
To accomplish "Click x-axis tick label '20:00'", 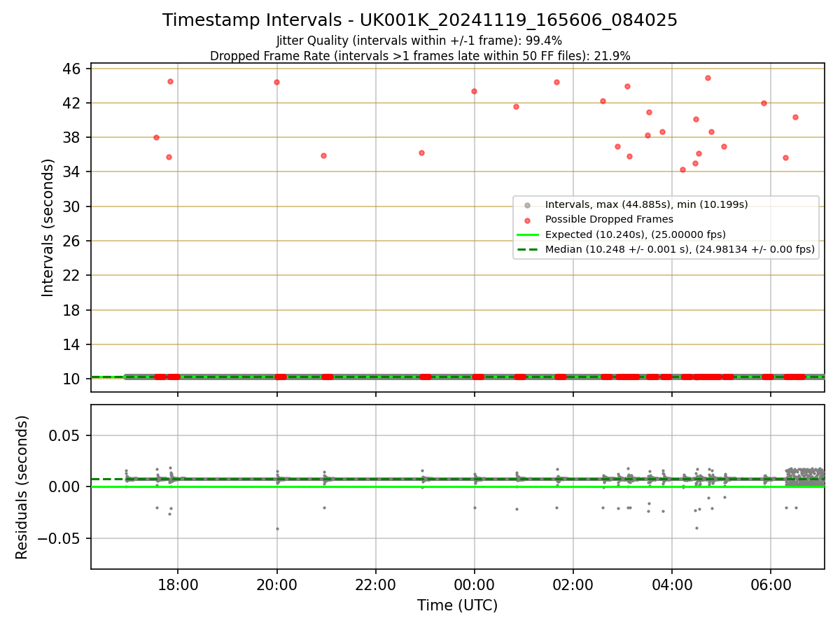I will click(276, 585).
